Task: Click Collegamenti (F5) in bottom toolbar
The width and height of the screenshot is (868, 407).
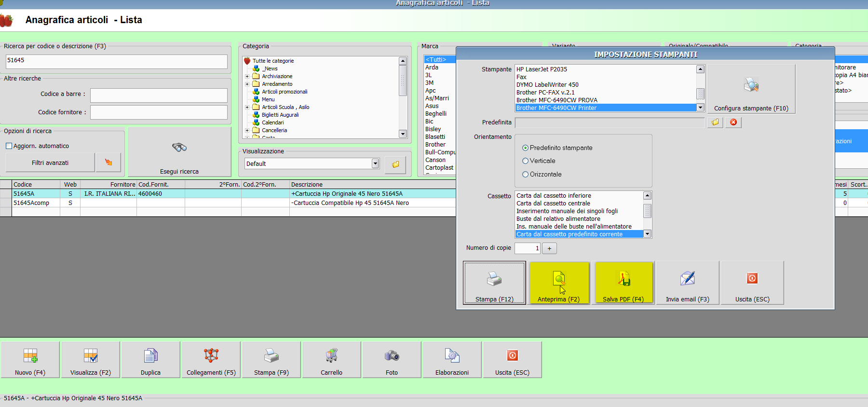Action: coord(211,360)
